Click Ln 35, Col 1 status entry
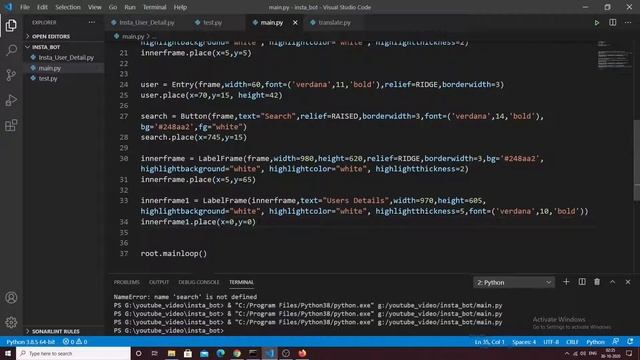 489,342
